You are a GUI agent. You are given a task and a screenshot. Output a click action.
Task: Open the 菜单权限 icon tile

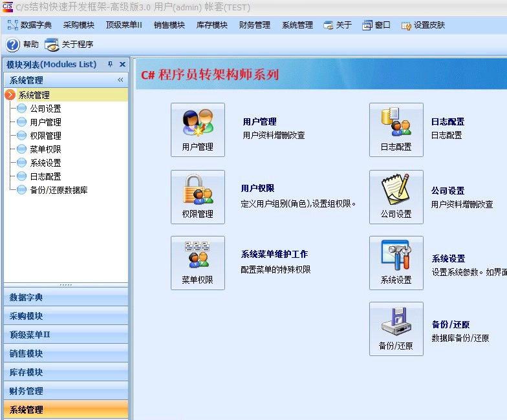[x=198, y=263]
